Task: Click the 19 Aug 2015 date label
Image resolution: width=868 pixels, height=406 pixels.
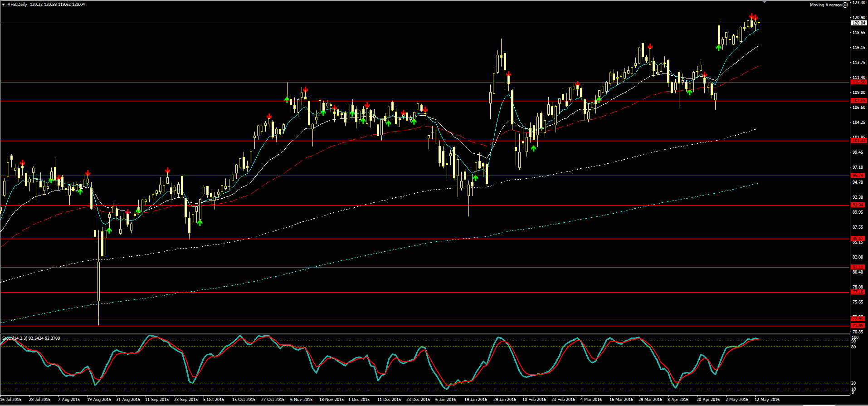Action: 99,400
